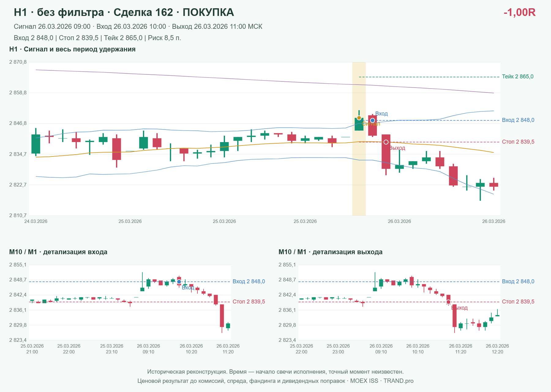Screen dimensions: 551x392
Task: Click the signal and entry timestamp line
Action: [x=138, y=27]
